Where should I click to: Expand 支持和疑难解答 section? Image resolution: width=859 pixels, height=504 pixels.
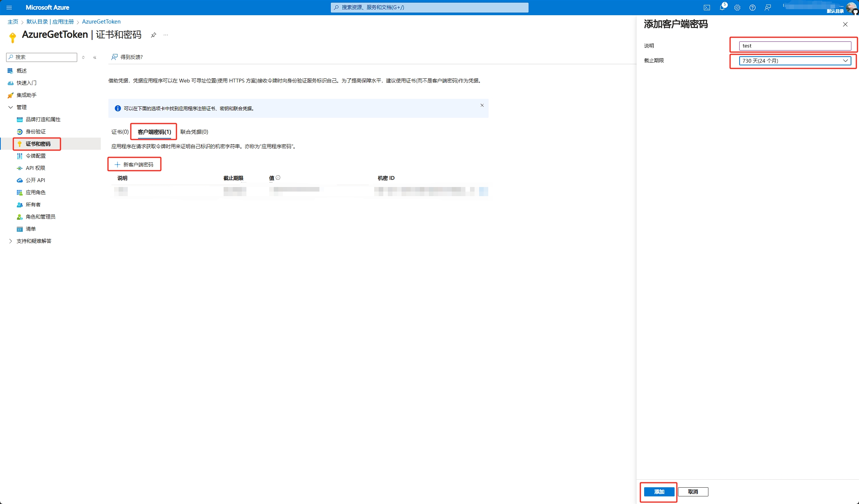(x=11, y=241)
